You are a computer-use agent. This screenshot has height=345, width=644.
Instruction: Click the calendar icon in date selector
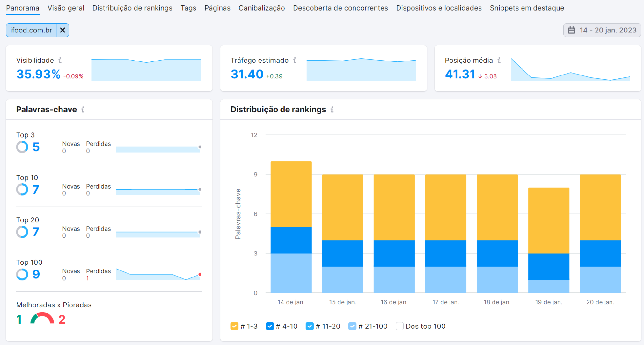pyautogui.click(x=572, y=30)
